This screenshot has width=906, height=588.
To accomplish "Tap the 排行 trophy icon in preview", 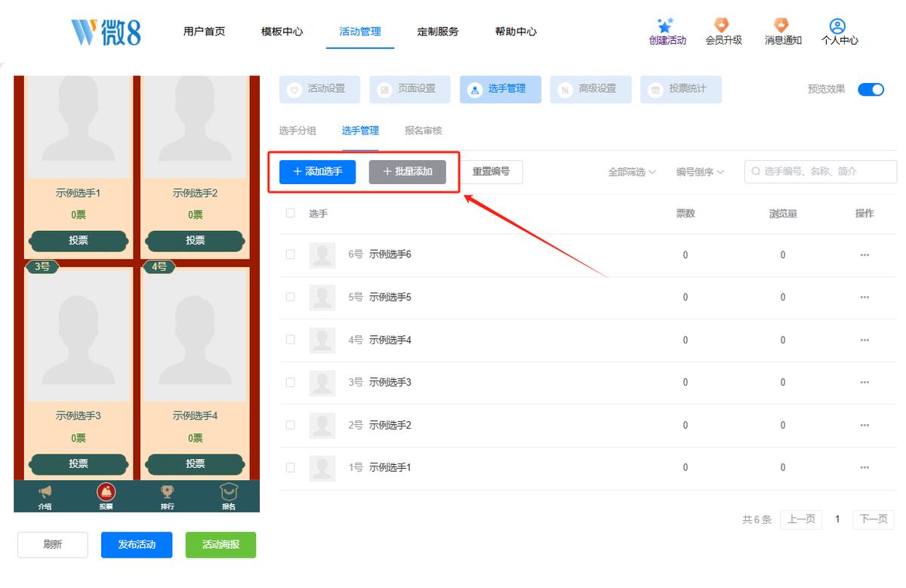I will coord(168,491).
